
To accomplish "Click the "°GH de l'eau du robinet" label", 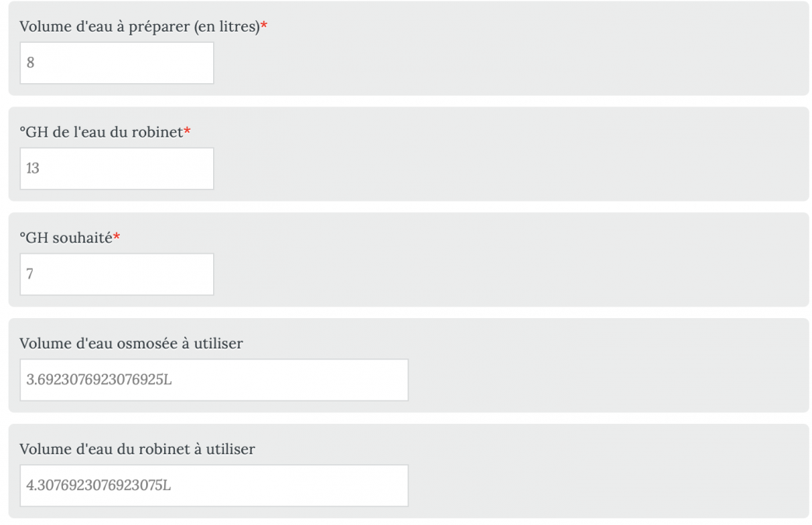I will (101, 132).
